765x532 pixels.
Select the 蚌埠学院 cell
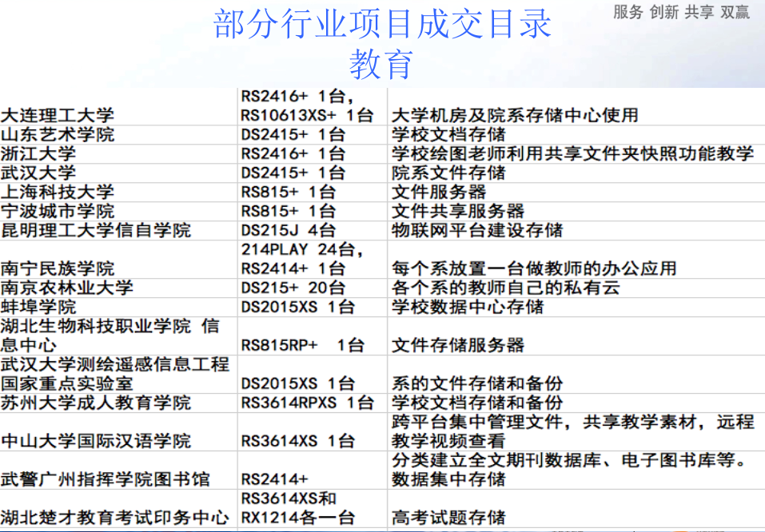[38, 307]
